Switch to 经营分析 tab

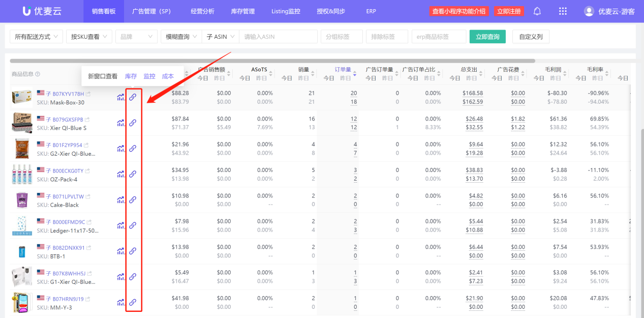pyautogui.click(x=202, y=11)
